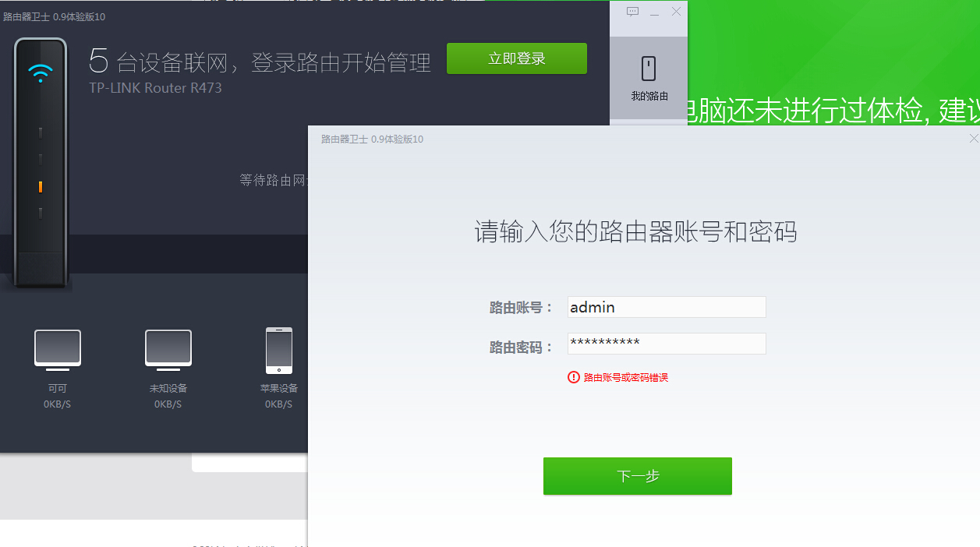The width and height of the screenshot is (980, 547).
Task: Select the 未知设备 device icon
Action: pyautogui.click(x=168, y=349)
